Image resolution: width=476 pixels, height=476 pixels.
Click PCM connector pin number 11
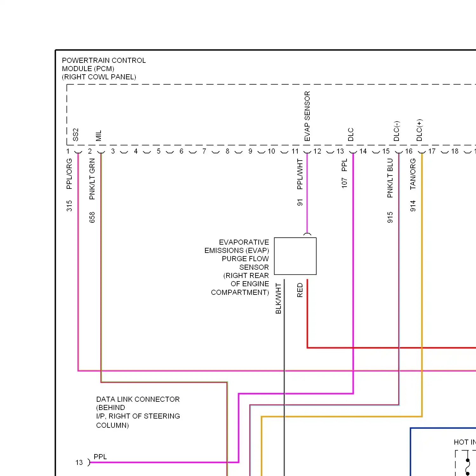(295, 151)
